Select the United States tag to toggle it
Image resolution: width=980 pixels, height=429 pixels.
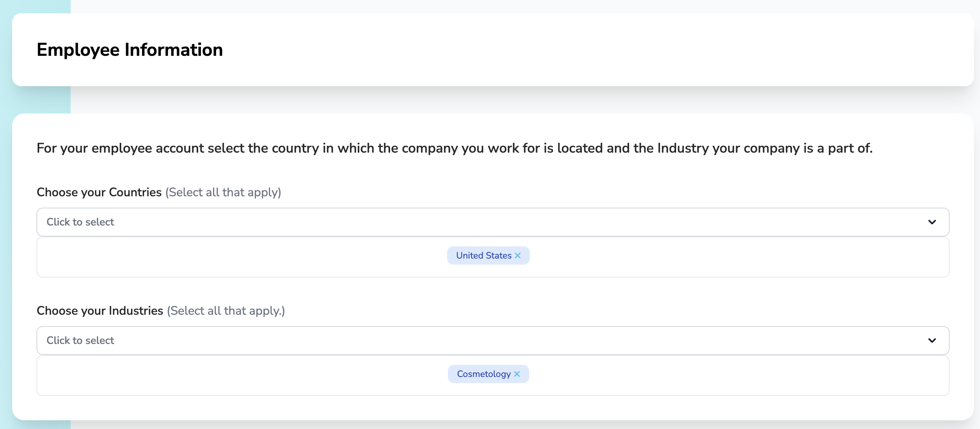(488, 256)
